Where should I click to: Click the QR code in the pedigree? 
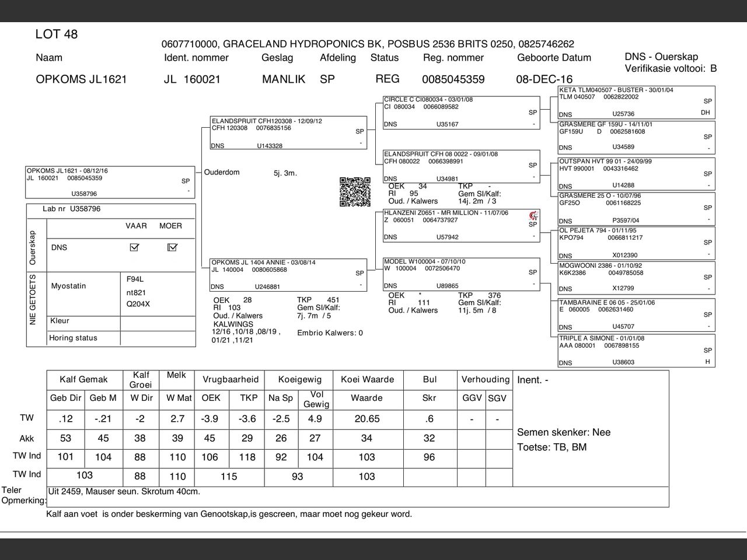point(355,192)
